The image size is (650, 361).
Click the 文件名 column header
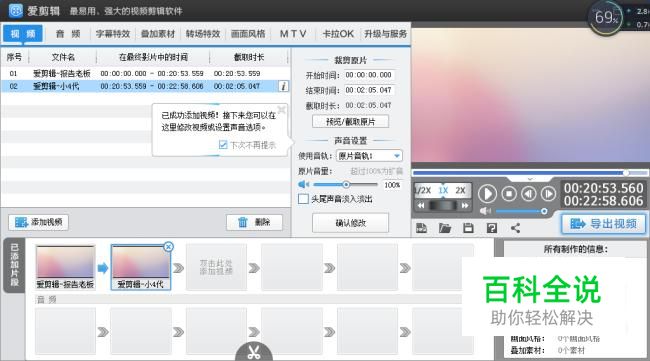tap(63, 57)
